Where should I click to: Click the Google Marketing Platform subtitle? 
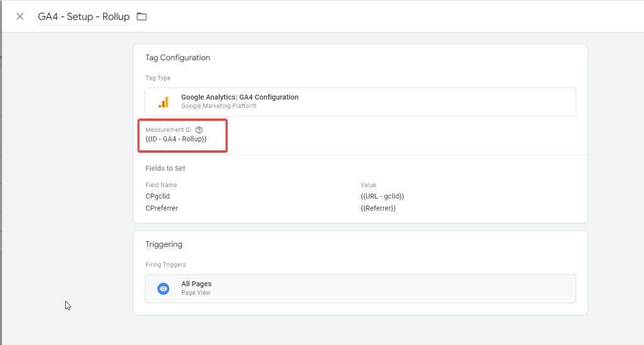[x=218, y=106]
